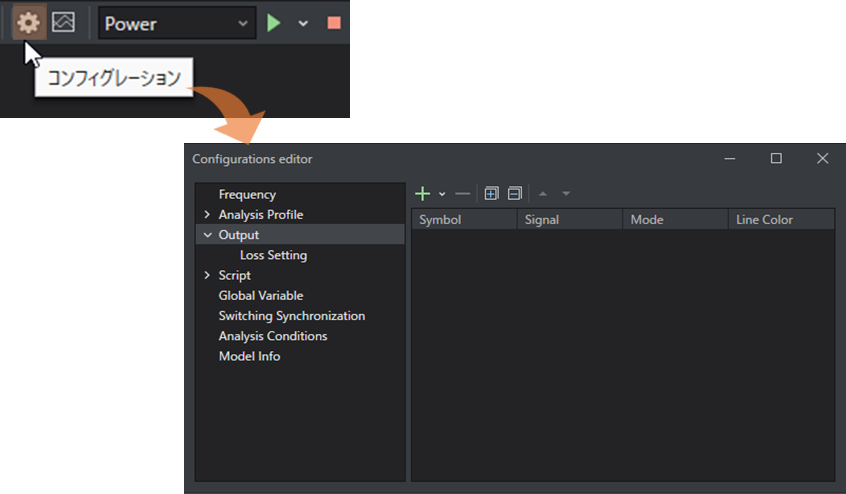Collapse all rows with minus-box icon

(x=515, y=193)
